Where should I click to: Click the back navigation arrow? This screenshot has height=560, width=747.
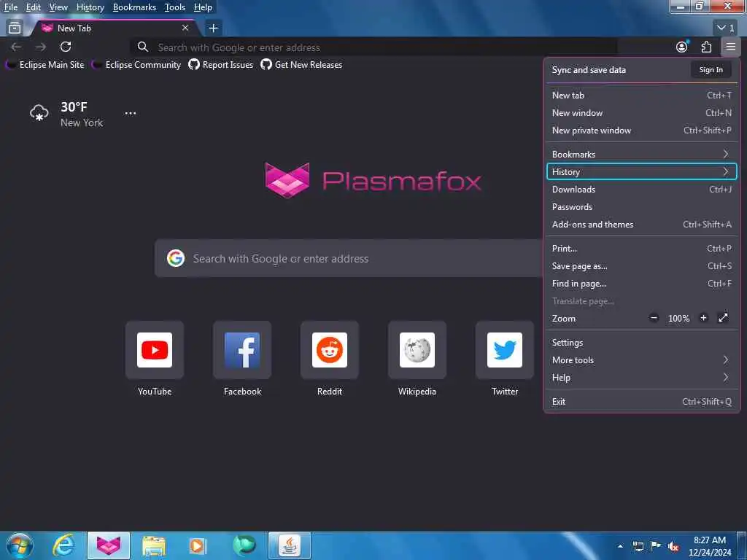pos(16,47)
